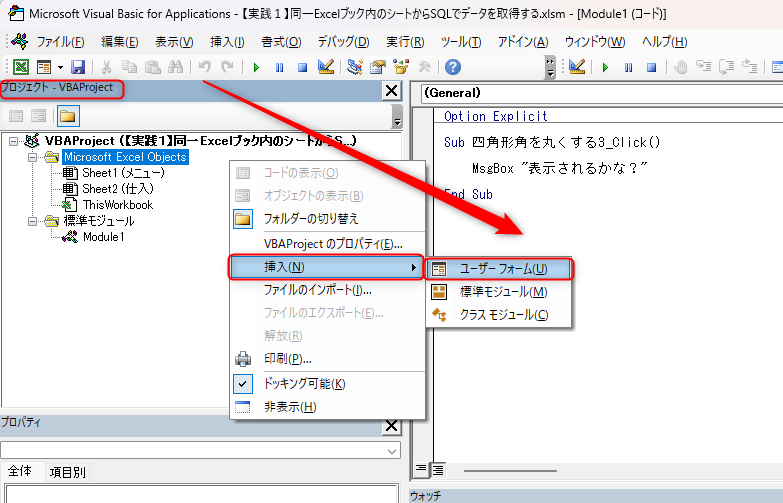
Task: Toggle Breakpoint hand icon in Debug toolbar
Action: [x=680, y=66]
